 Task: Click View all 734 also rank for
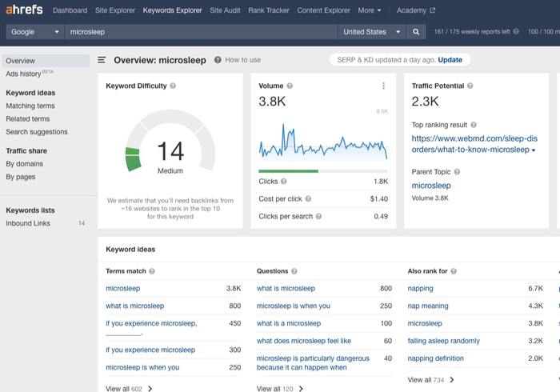tap(426, 380)
